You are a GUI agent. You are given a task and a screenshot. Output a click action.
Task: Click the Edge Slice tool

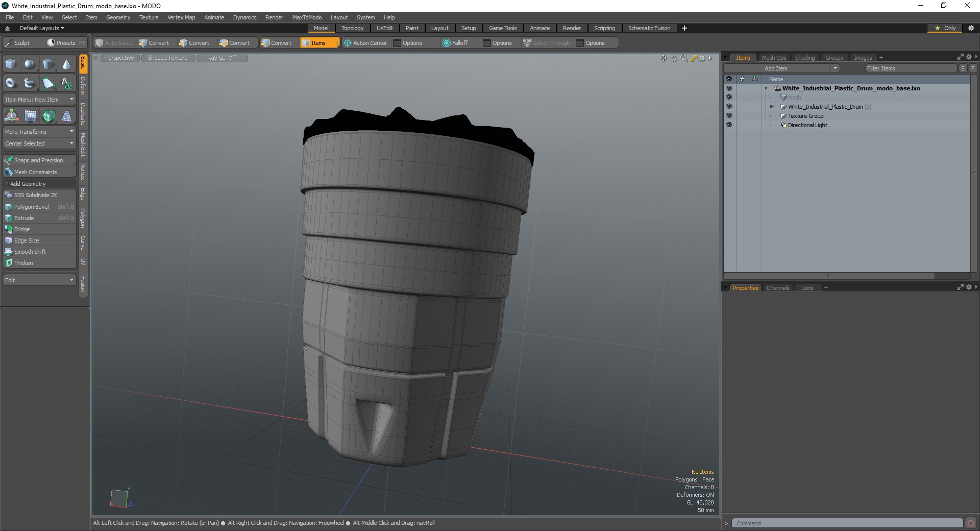pos(27,240)
